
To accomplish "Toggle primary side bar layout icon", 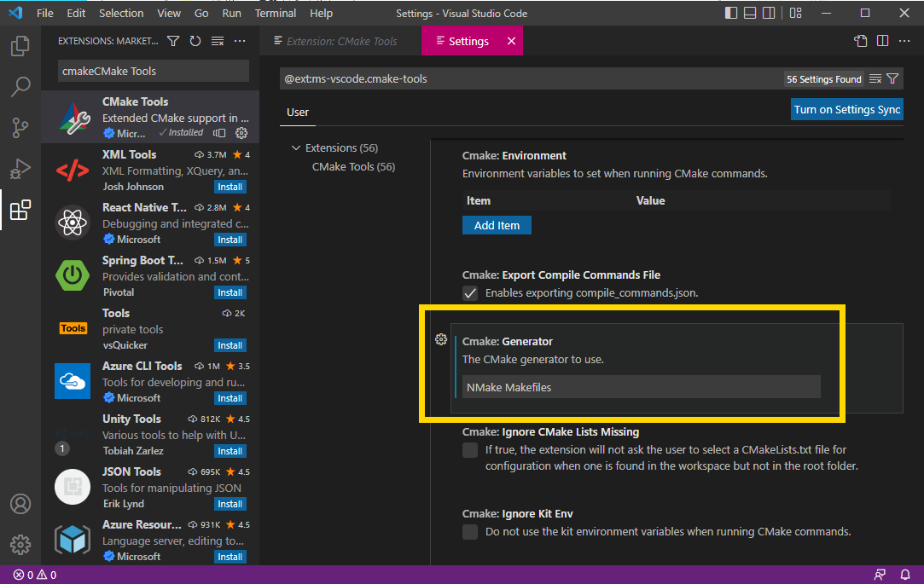I will pyautogui.click(x=730, y=13).
